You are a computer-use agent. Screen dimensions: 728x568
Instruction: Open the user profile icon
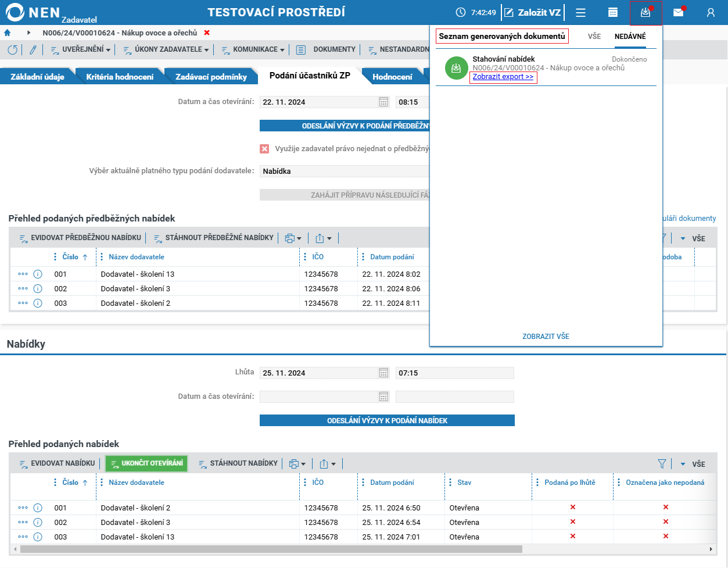pos(711,13)
